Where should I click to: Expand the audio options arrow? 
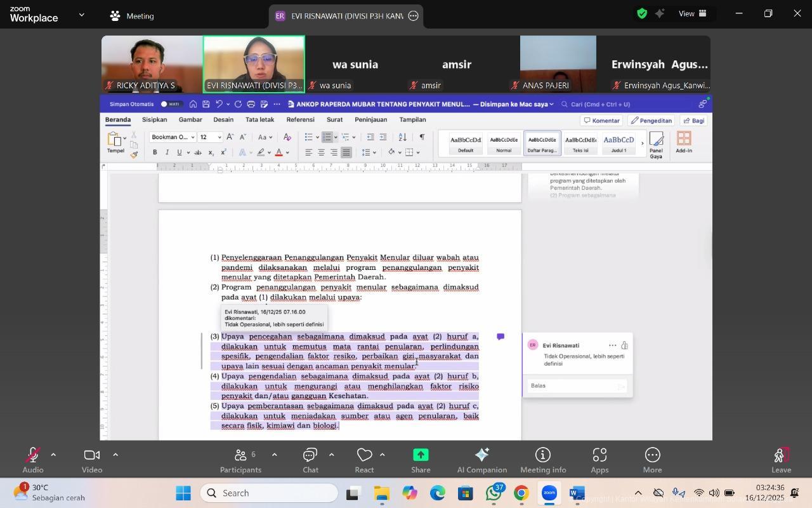point(53,455)
